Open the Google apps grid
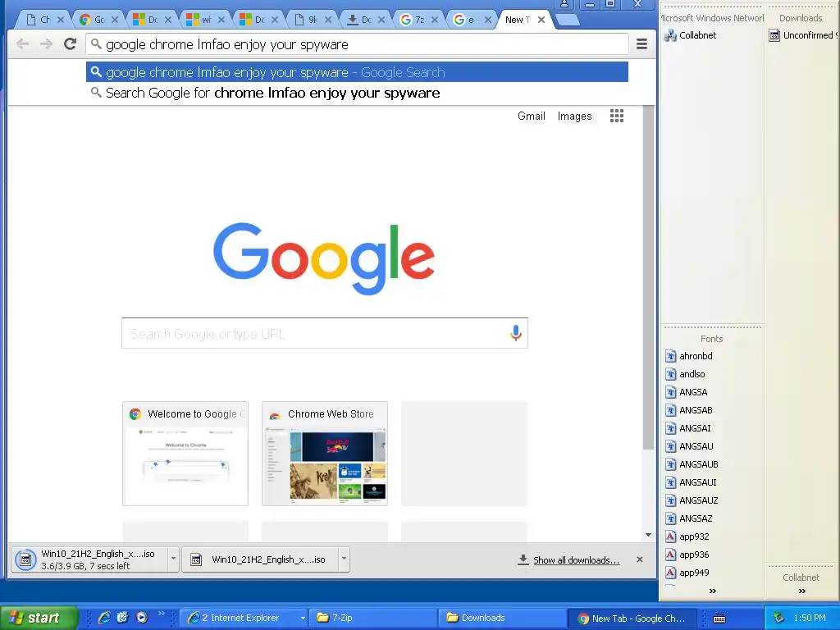Screen dimensions: 840x630 [x=617, y=116]
